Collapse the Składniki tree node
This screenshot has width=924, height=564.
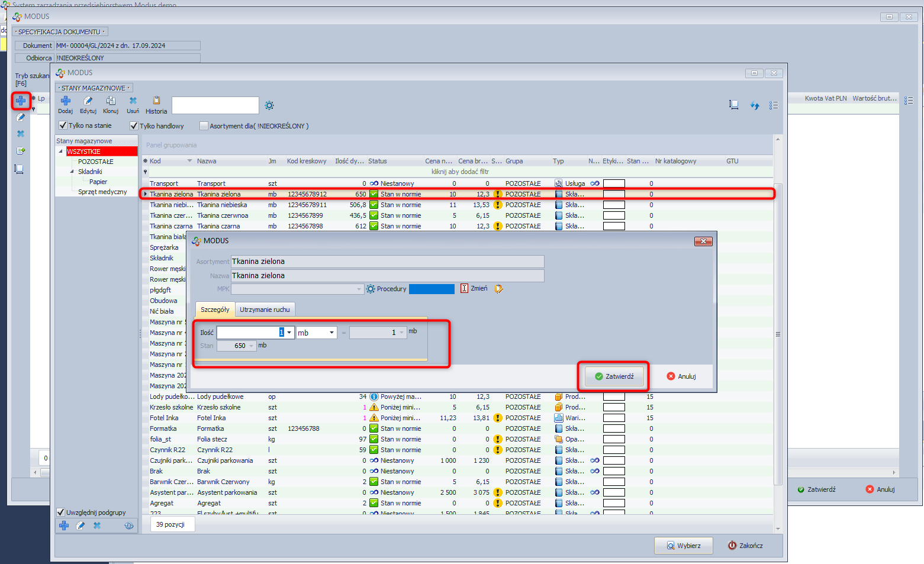(x=72, y=172)
